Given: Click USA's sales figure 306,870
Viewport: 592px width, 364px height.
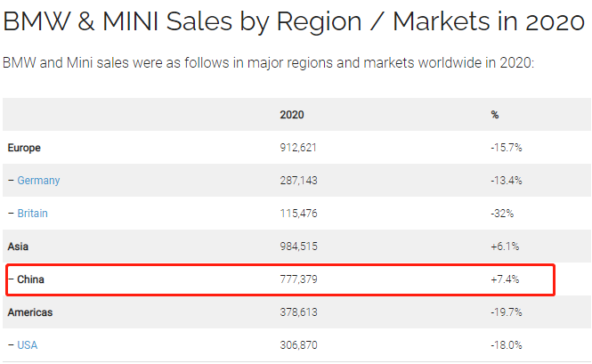Looking at the screenshot, I should tap(298, 344).
